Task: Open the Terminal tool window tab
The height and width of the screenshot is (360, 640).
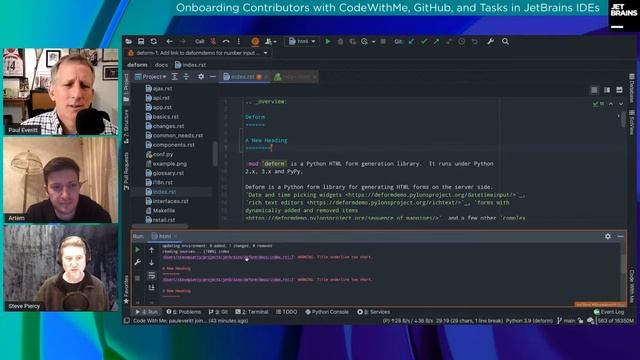Action: tap(251, 312)
